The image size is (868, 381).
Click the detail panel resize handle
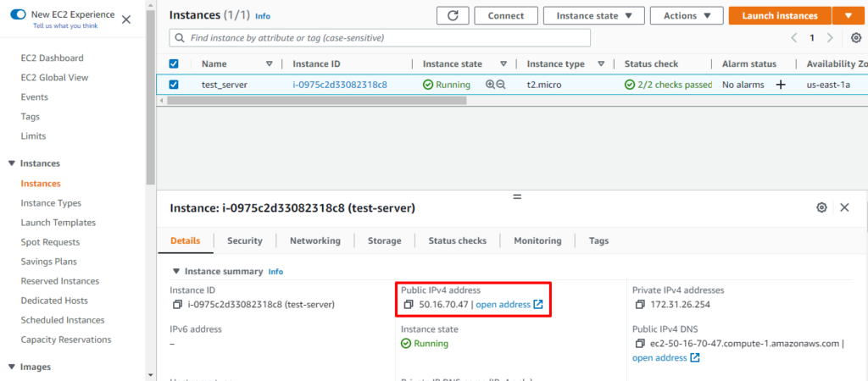517,196
